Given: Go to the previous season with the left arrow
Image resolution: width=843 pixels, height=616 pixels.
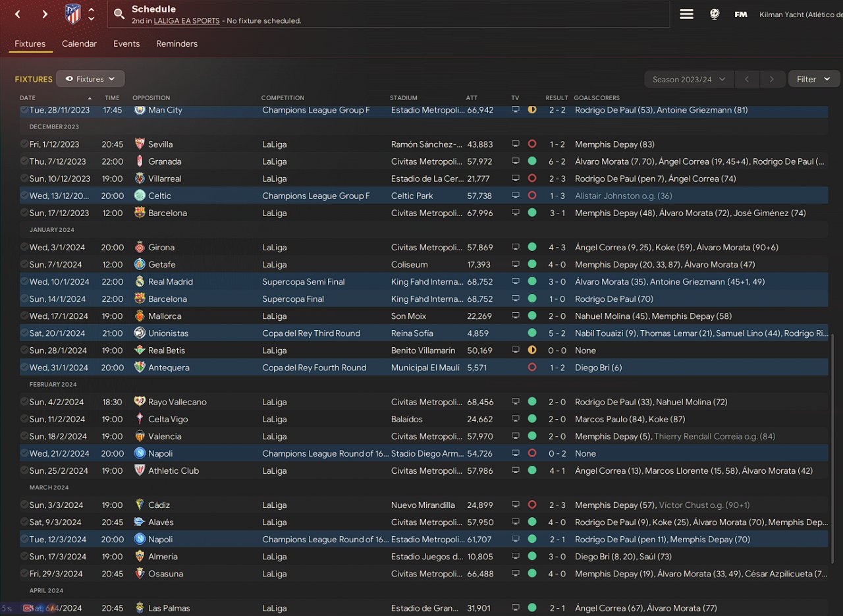Looking at the screenshot, I should [x=747, y=79].
